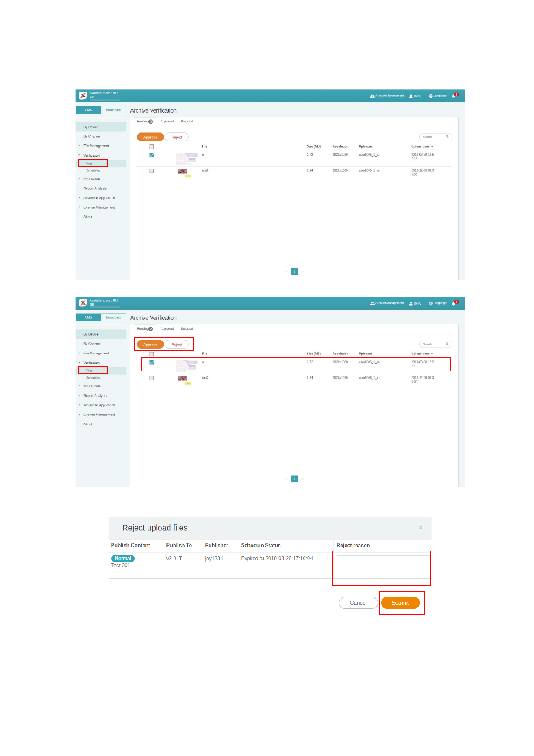The width and height of the screenshot is (534, 756).
Task: Click the X-Sign logo in the top screenshot
Action: coord(83,96)
